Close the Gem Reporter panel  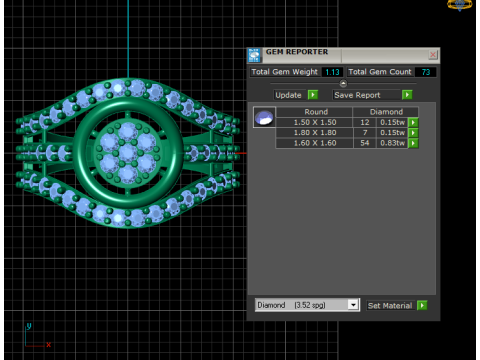click(x=433, y=55)
